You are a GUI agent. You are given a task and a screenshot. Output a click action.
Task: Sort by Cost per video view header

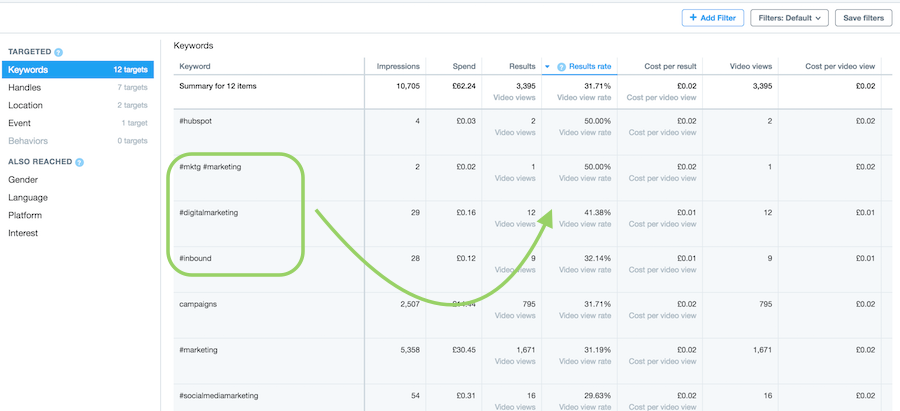click(840, 67)
